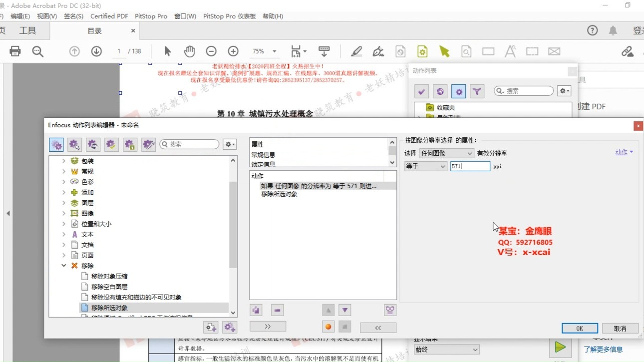Click inside the 571 ppi input field
Image resolution: width=644 pixels, height=362 pixels.
click(x=470, y=166)
